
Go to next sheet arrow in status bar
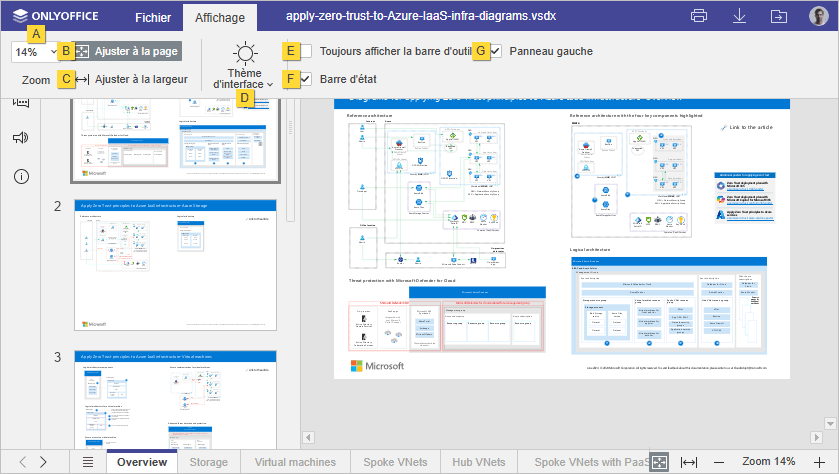coord(43,462)
